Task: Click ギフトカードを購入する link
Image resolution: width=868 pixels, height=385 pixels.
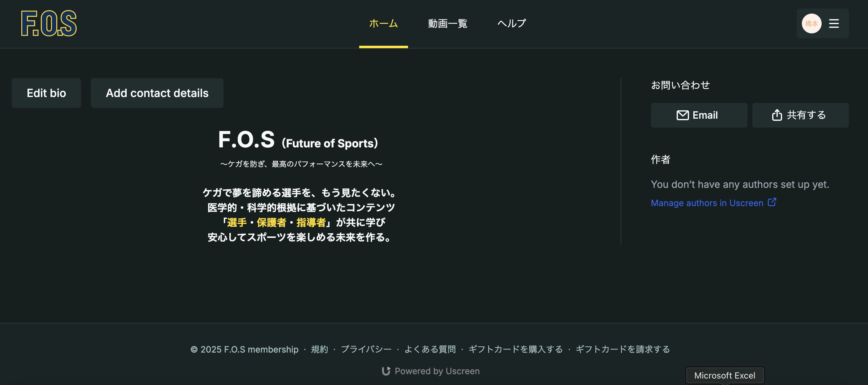Action: 515,349
